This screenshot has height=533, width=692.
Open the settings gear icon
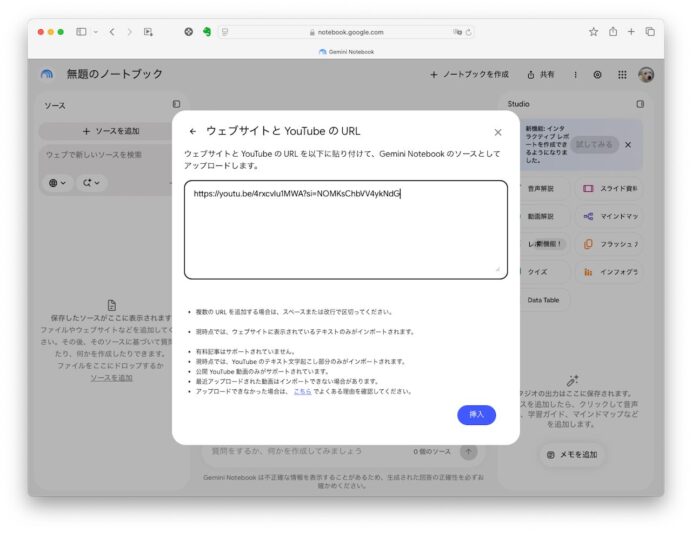pos(597,75)
